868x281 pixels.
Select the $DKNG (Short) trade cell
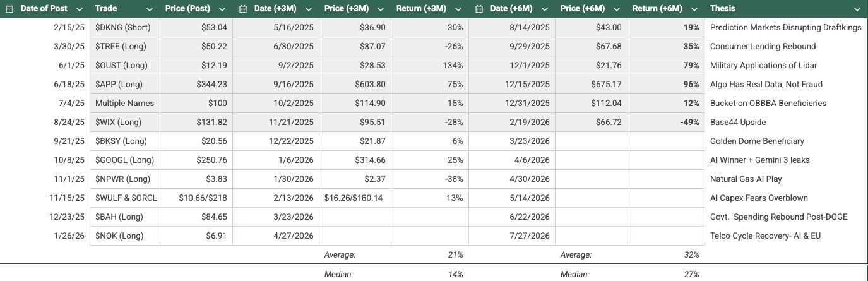[125, 27]
